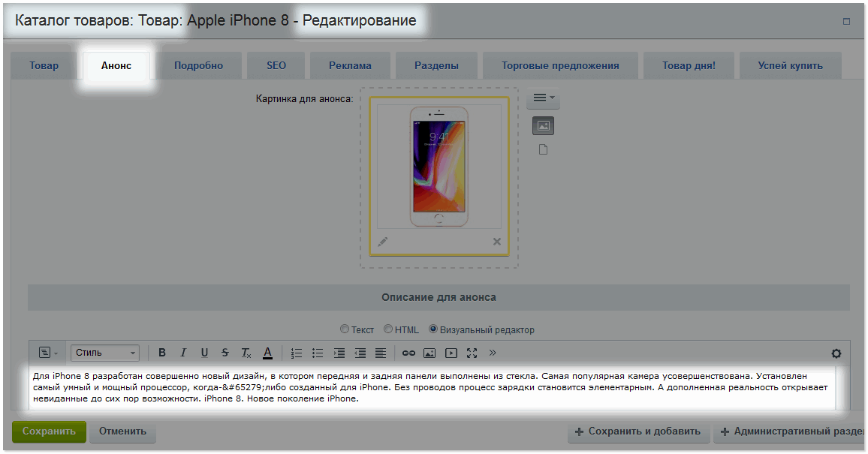Screen dimensions: 868x454
Task: Clear text formatting with Tx icon
Action: pos(246,353)
